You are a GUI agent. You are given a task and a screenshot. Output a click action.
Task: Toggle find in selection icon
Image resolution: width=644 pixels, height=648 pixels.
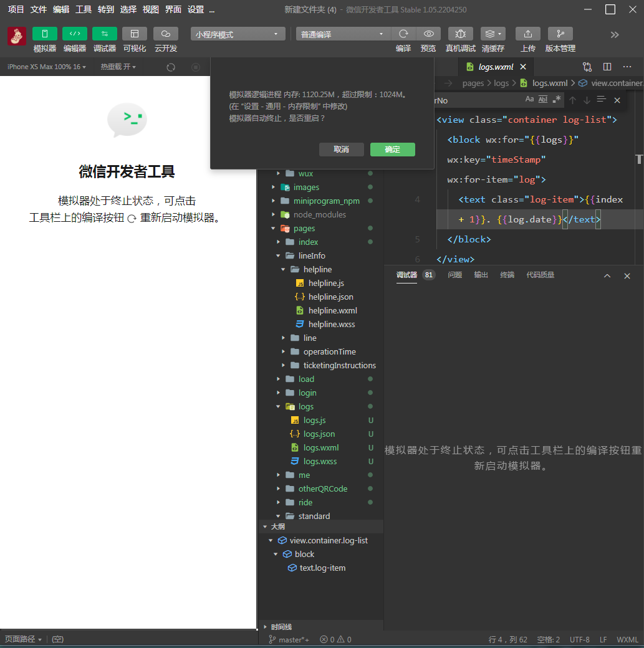click(x=602, y=100)
